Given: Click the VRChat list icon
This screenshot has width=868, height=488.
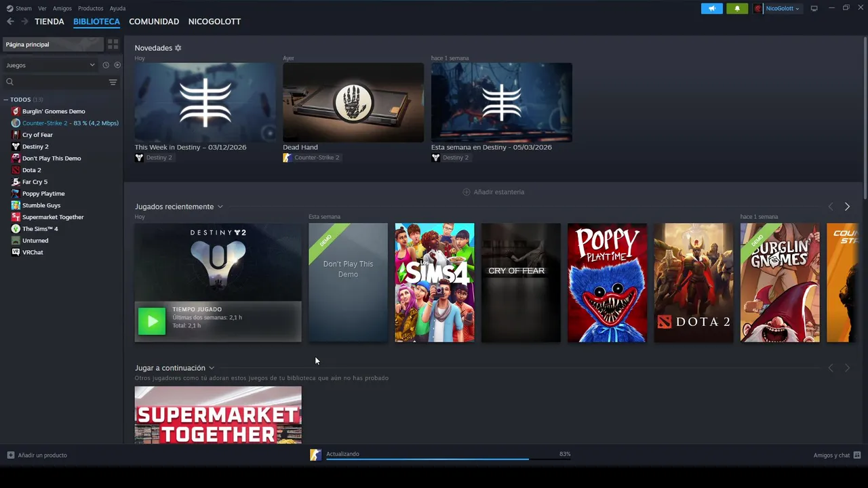Looking at the screenshot, I should 16,252.
